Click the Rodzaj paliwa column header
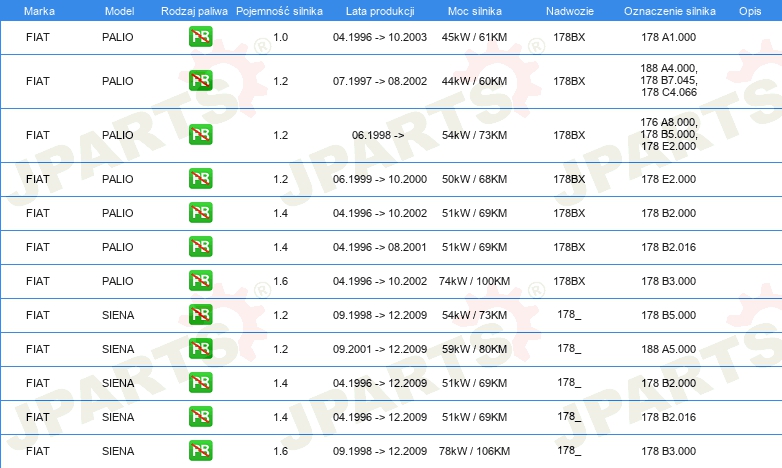This screenshot has width=782, height=468. click(194, 11)
